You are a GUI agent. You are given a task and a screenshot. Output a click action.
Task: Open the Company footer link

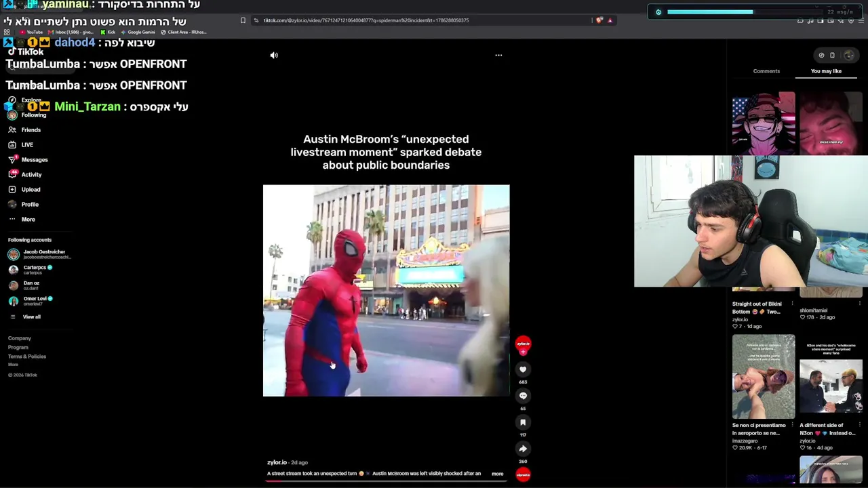(20, 338)
